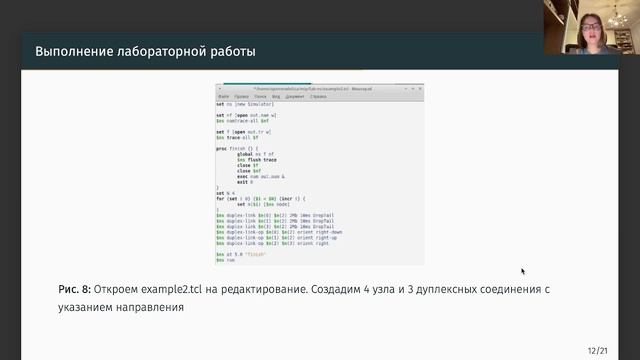This screenshot has height=360, width=640.
Task: Open the Справка menu in Mousepad
Action: (318, 97)
